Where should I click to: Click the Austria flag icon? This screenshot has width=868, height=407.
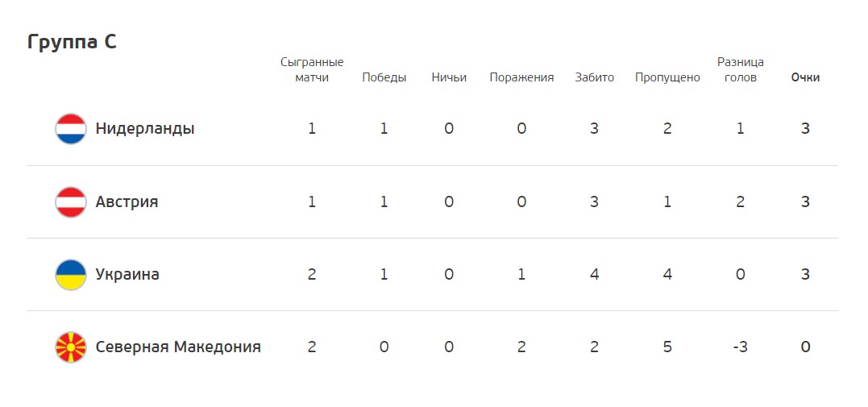[x=71, y=202]
